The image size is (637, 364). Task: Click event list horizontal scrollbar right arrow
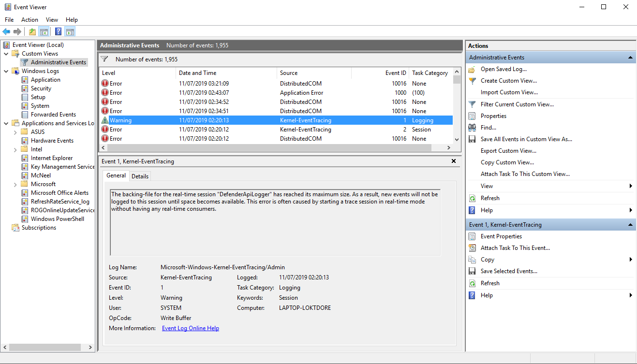coord(449,147)
